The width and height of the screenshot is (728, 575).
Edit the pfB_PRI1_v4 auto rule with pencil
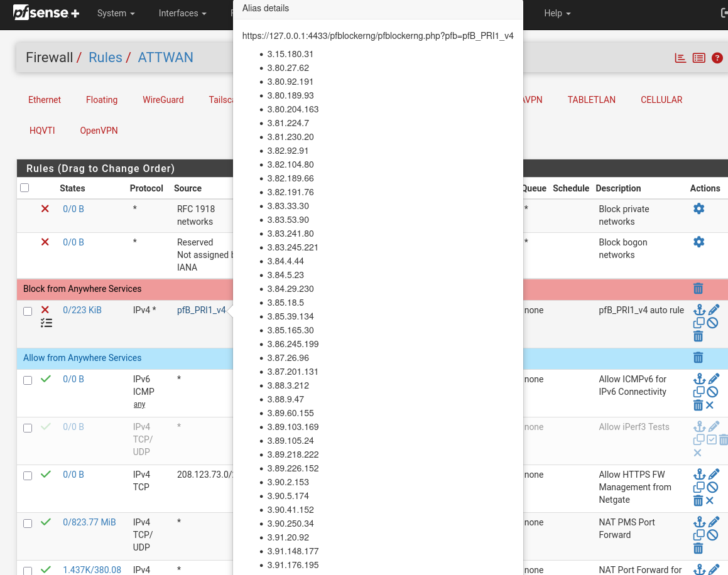714,310
